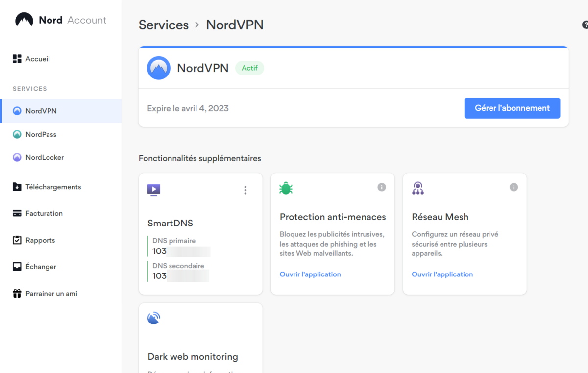The image size is (588, 373).
Task: Click the Dark web monitoring radar icon
Action: (154, 318)
